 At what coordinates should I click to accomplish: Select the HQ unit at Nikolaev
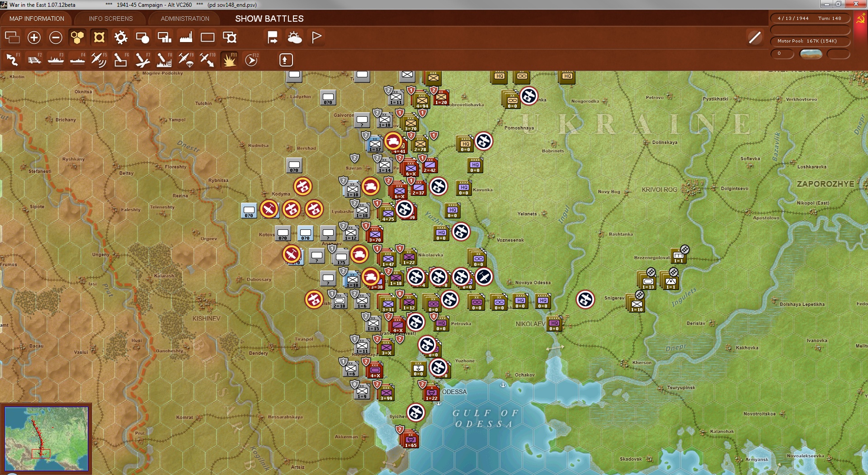coord(554,324)
